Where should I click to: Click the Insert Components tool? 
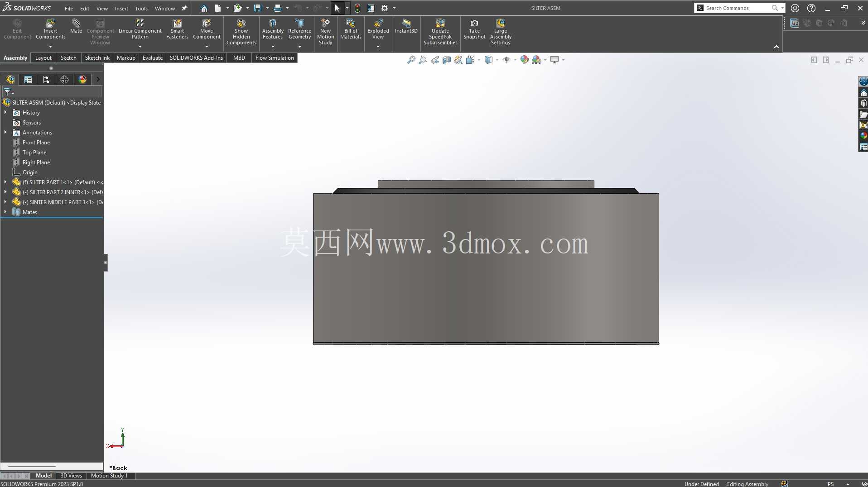point(50,30)
